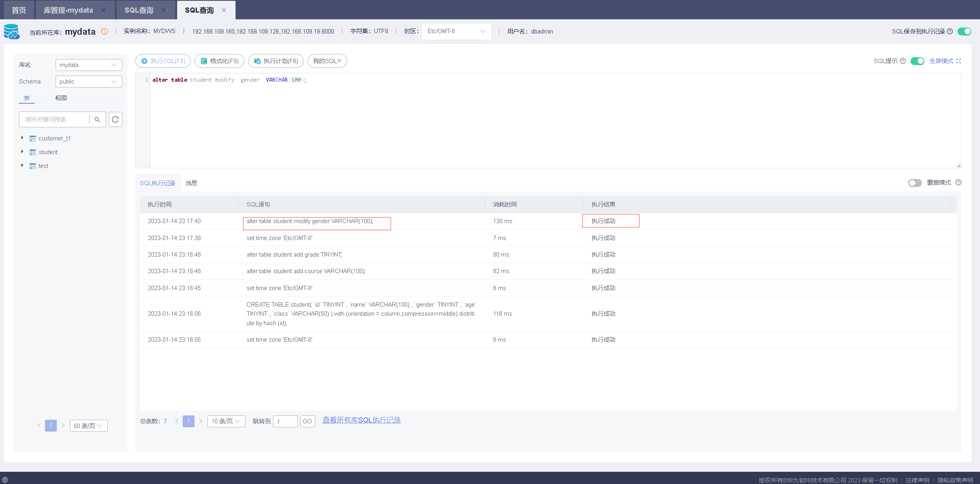Open the Schema public dropdown

(88, 82)
